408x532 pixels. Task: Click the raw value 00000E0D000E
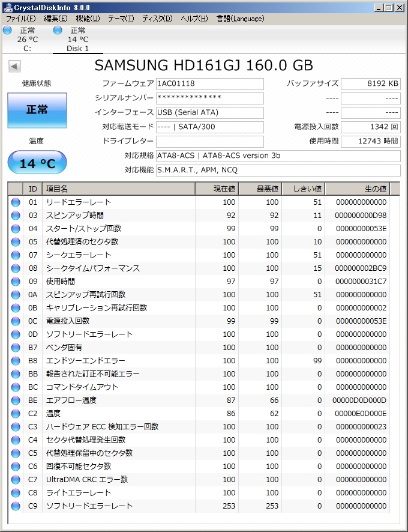[x=361, y=414]
